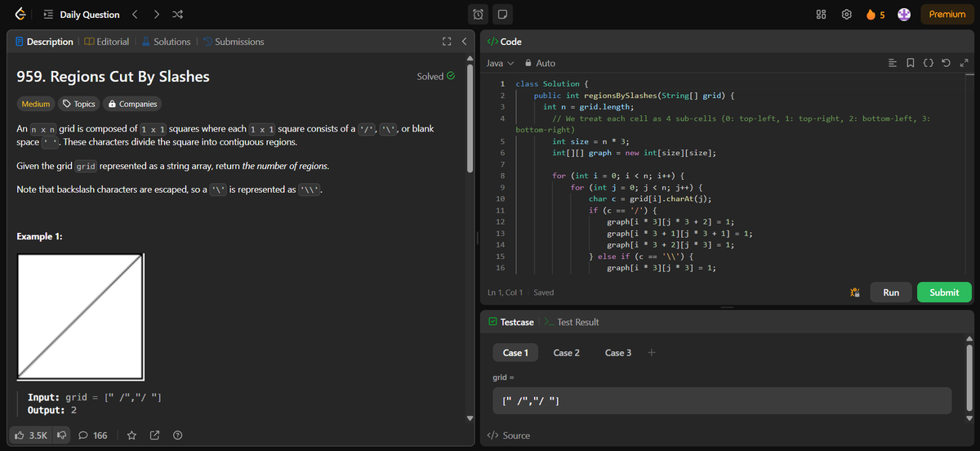Pick a random question shuffle icon

pyautogui.click(x=179, y=15)
